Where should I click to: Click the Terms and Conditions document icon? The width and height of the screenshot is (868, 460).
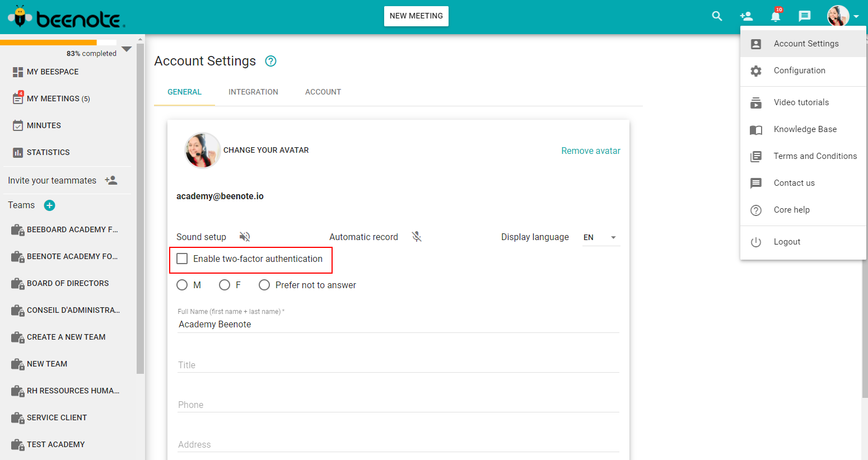pyautogui.click(x=756, y=156)
